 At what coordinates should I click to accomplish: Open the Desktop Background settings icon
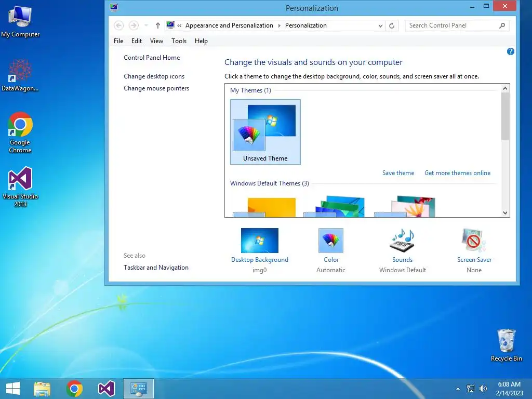260,240
